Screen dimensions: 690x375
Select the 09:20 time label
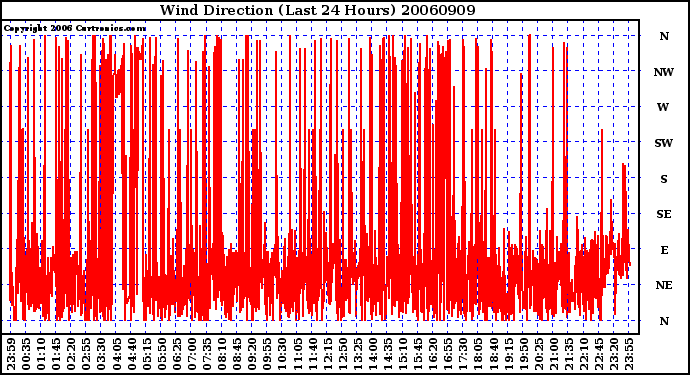pos(253,354)
